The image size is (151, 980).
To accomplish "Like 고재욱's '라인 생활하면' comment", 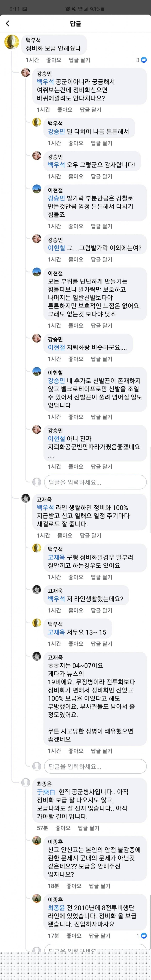I will click(x=64, y=535).
